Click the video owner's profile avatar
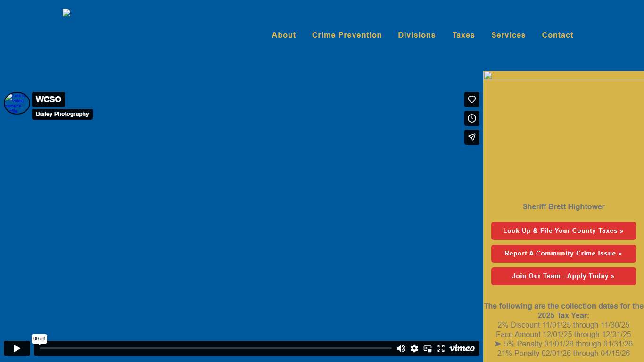This screenshot has width=644, height=362. (x=17, y=103)
